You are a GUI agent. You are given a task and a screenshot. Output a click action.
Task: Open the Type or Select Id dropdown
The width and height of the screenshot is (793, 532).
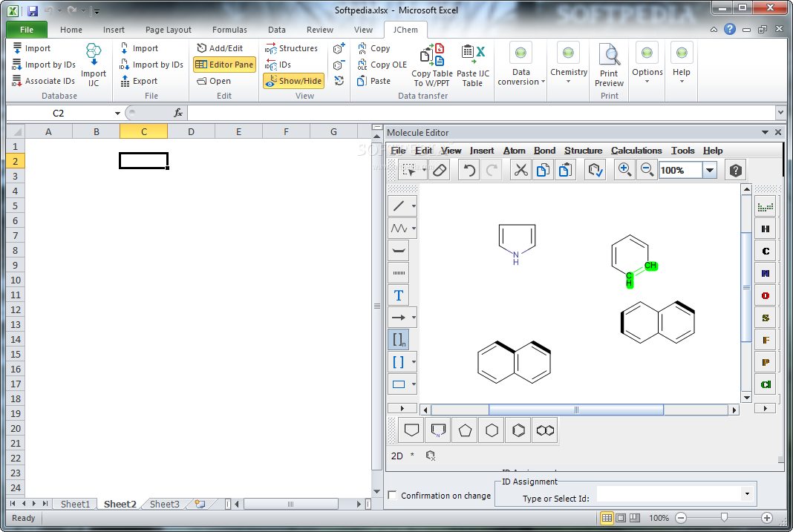point(747,493)
